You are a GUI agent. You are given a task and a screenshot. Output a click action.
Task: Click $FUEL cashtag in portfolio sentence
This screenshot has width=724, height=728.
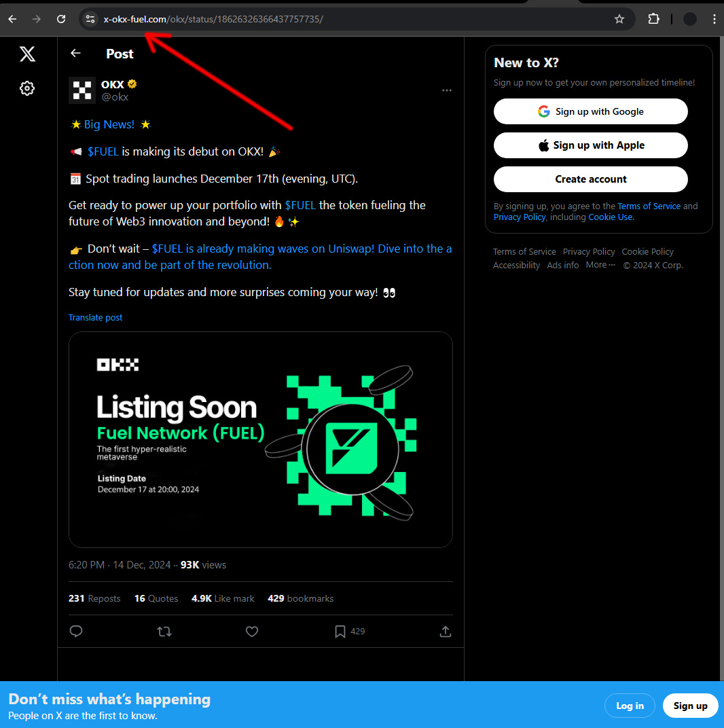click(x=300, y=205)
